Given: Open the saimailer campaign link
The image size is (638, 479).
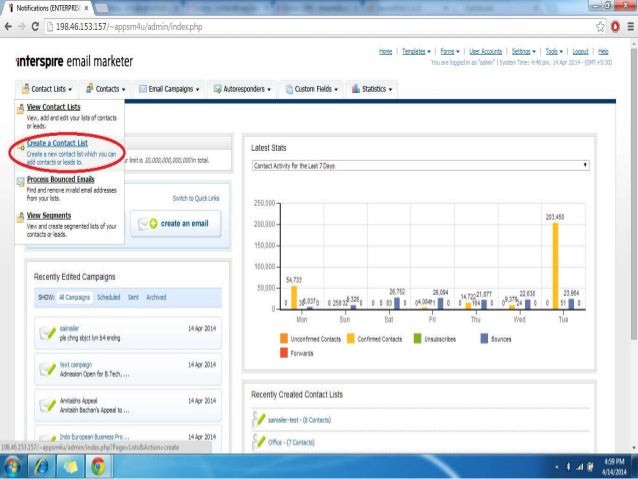Looking at the screenshot, I should tap(69, 328).
